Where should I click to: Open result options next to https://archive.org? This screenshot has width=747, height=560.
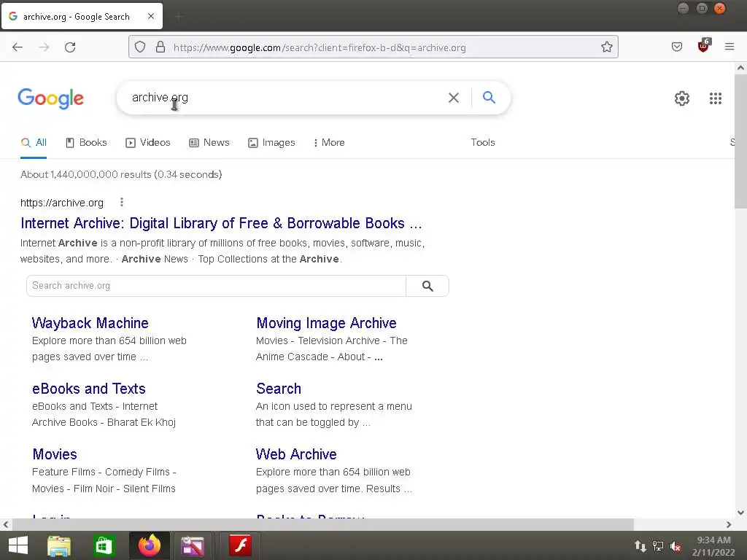(122, 203)
